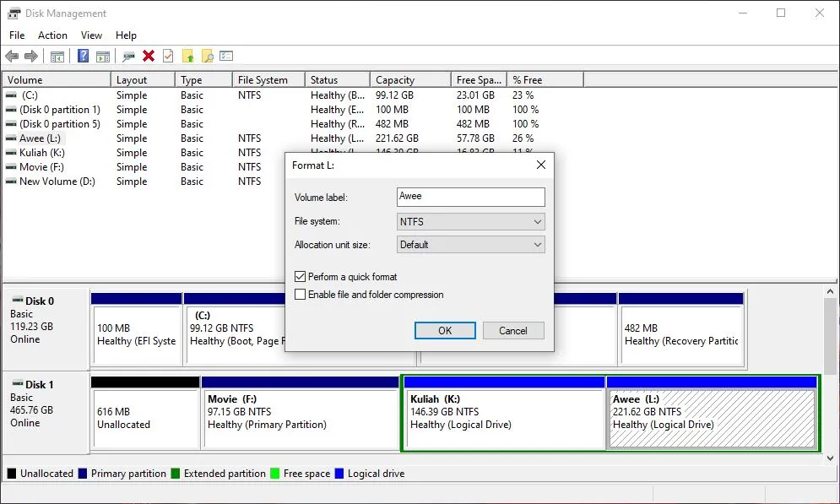840x504 pixels.
Task: Toggle the Show/Hide Action Pane icon
Action: (x=103, y=56)
